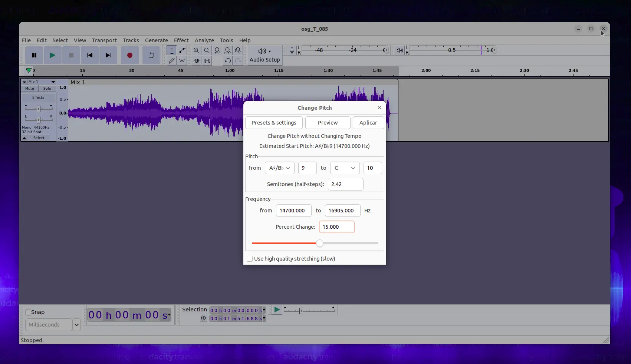Open the Effect menu
This screenshot has height=364, width=631.
pyautogui.click(x=181, y=40)
